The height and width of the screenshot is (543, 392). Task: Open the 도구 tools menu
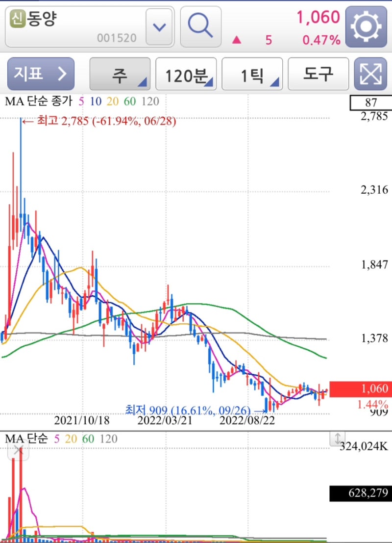[318, 74]
